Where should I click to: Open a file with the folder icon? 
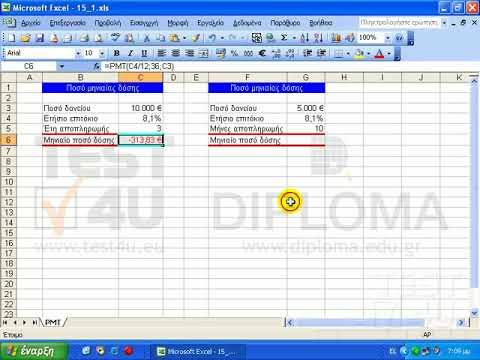[x=25, y=38]
